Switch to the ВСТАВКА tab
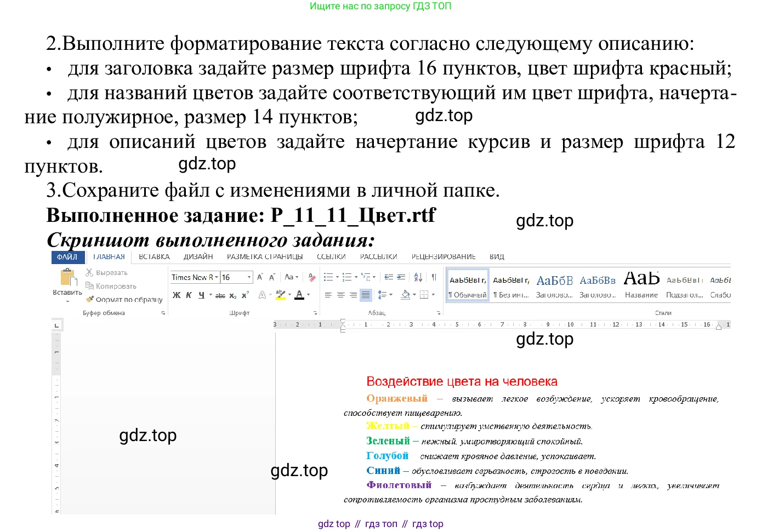762x532 pixels. tap(154, 257)
